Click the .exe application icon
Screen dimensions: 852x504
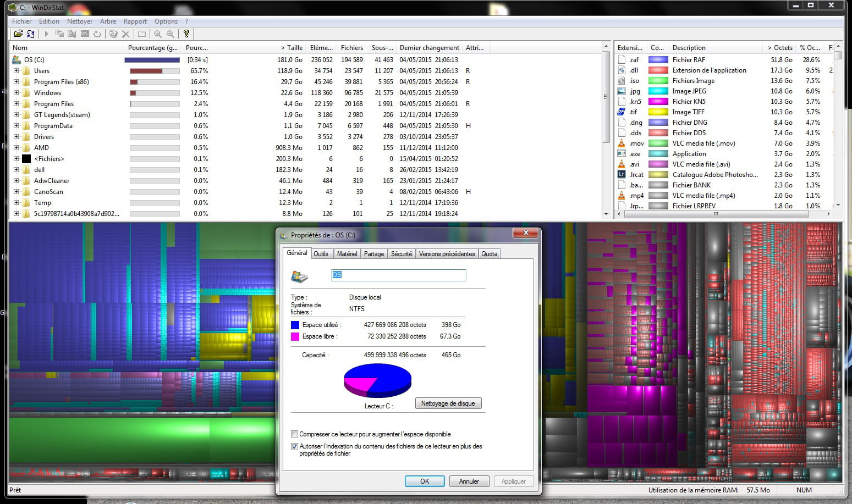click(x=622, y=154)
